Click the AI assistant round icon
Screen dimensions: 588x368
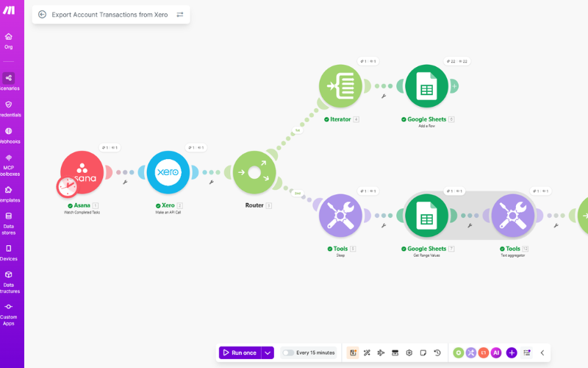[x=496, y=353]
